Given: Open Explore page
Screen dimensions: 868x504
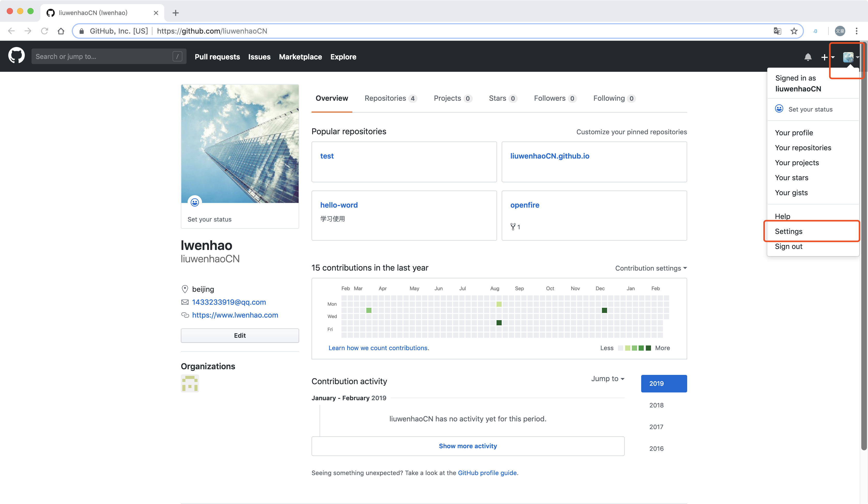Looking at the screenshot, I should (x=343, y=57).
